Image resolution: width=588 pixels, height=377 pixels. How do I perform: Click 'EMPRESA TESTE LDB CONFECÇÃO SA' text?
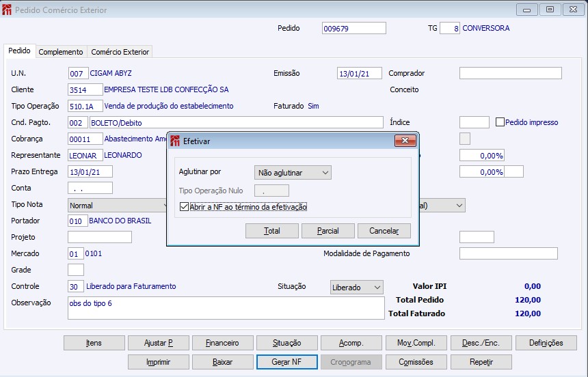click(x=166, y=89)
